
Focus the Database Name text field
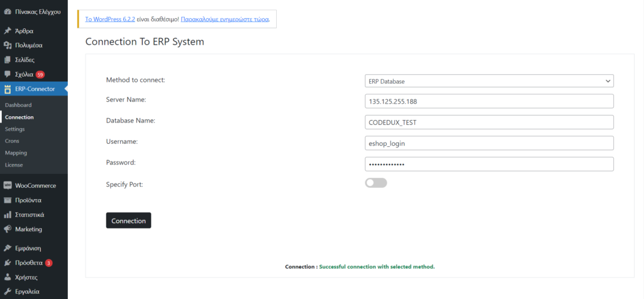[x=489, y=122]
